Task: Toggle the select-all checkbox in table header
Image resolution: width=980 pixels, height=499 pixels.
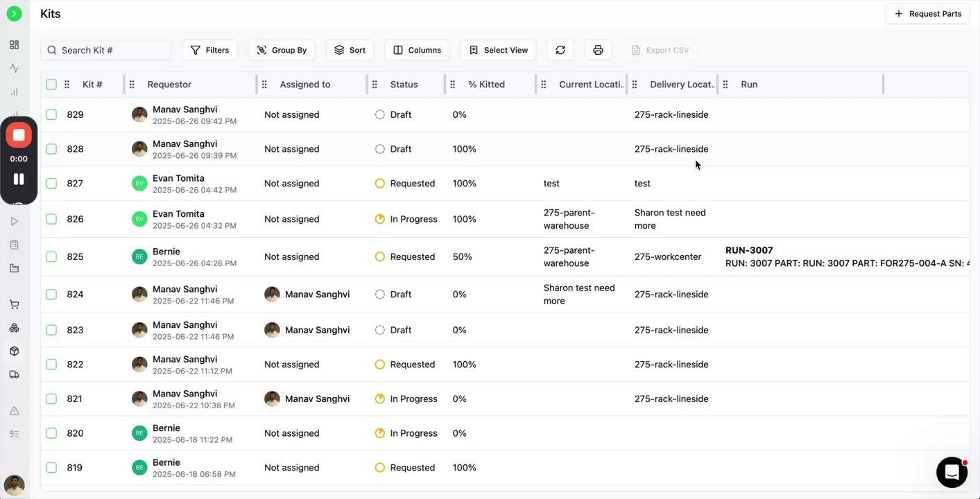Action: (x=51, y=85)
